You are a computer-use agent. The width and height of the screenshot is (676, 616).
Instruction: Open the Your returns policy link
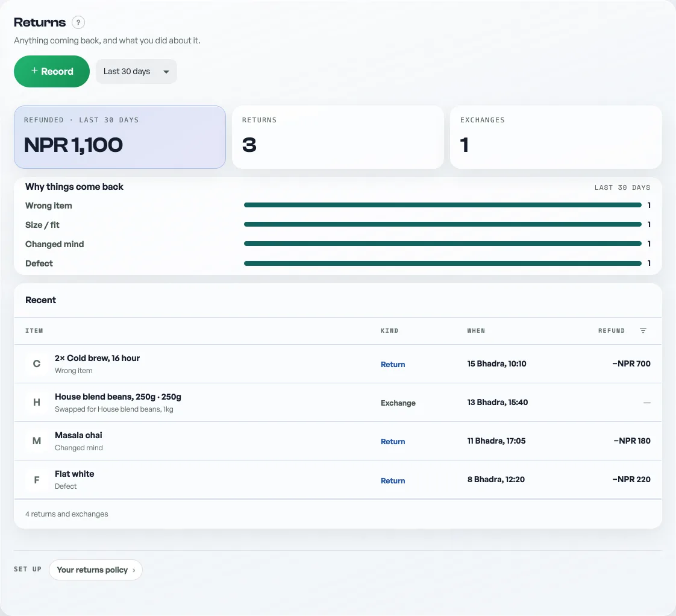[96, 570]
